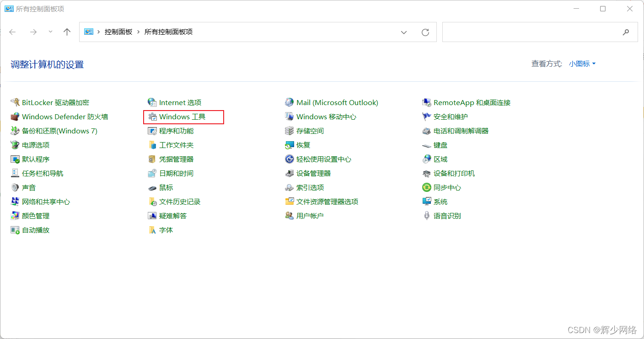Click the 用户帐户 people icon
The image size is (644, 339).
pyautogui.click(x=289, y=216)
